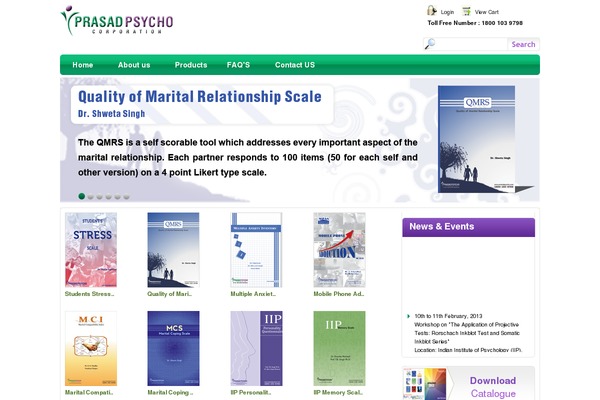This screenshot has height=400, width=600.
Task: Open the Products menu item
Action: 191,65
